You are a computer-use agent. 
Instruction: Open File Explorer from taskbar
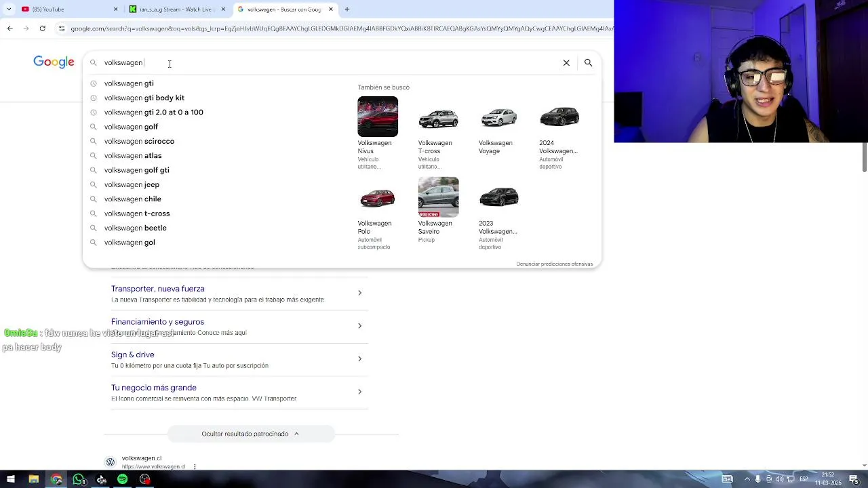[33, 479]
